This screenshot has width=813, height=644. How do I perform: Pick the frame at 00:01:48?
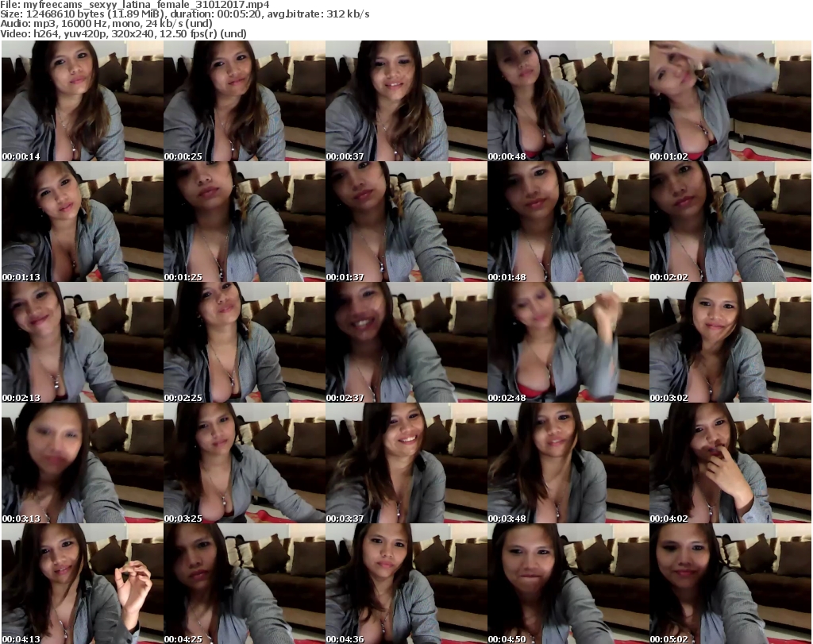point(568,222)
